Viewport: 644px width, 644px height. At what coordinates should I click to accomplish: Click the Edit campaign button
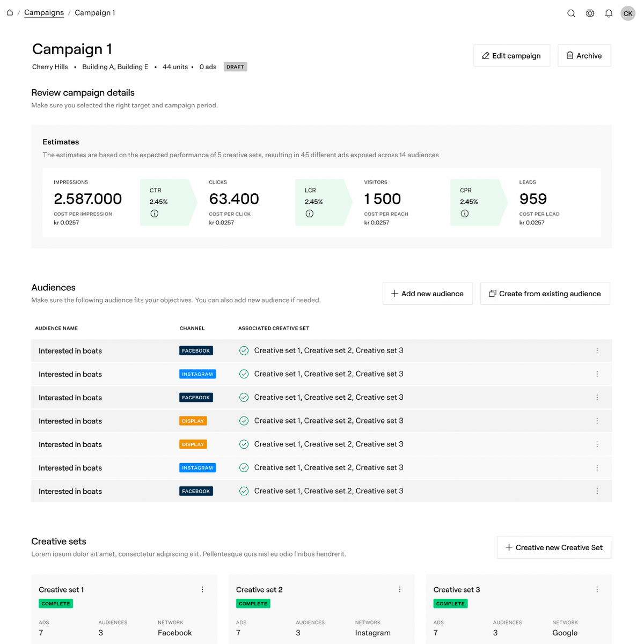(x=511, y=56)
